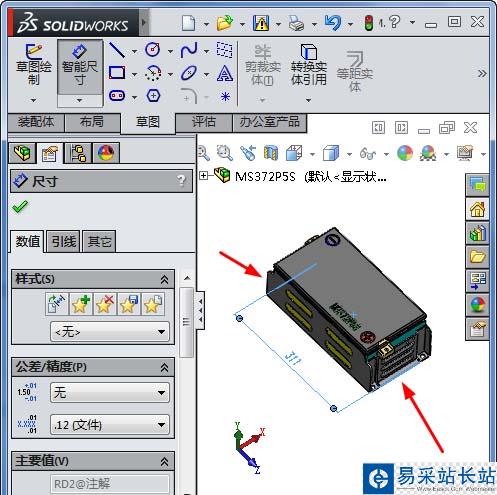The height and width of the screenshot is (495, 497).
Task: Switch to the 布局 tab
Action: click(92, 122)
